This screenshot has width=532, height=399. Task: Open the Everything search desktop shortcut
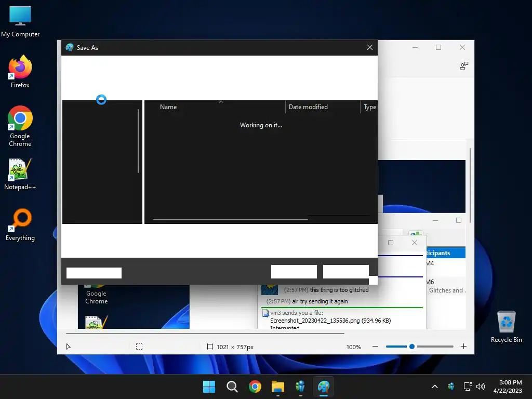(x=20, y=224)
